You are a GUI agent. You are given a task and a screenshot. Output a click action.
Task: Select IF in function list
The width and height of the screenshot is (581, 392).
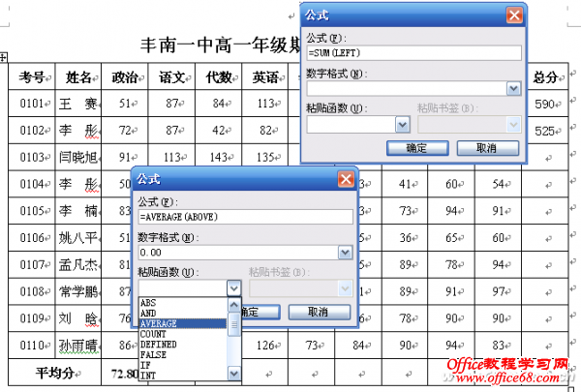(x=183, y=365)
